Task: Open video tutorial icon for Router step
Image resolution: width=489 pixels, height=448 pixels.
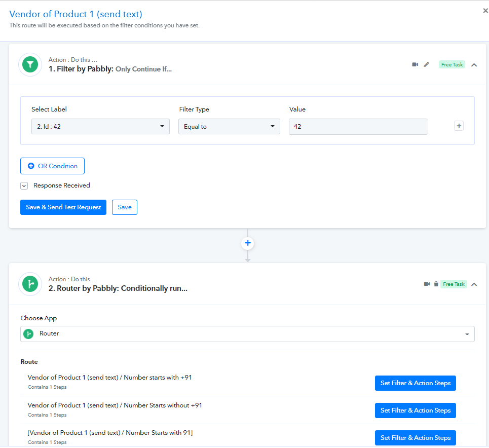Action: point(427,284)
